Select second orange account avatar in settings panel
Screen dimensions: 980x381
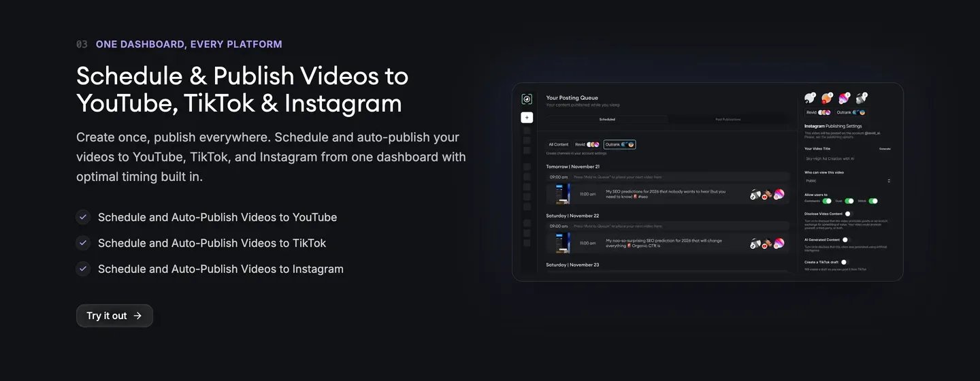tap(827, 99)
